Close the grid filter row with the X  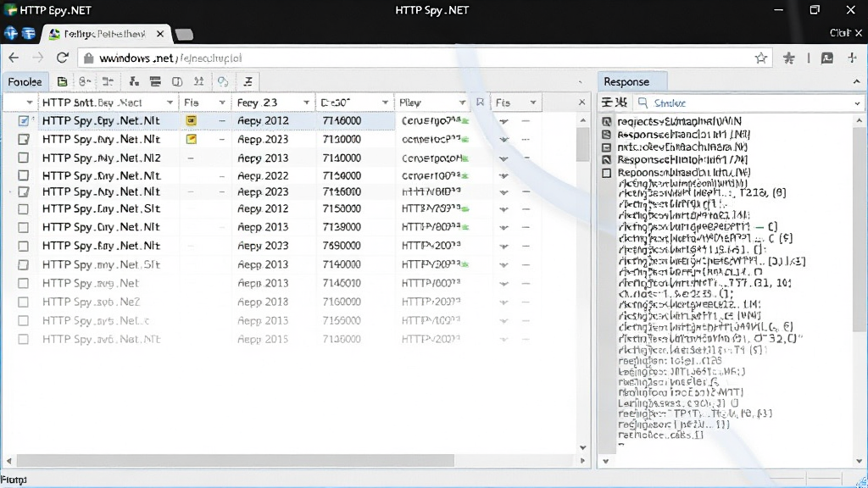581,103
